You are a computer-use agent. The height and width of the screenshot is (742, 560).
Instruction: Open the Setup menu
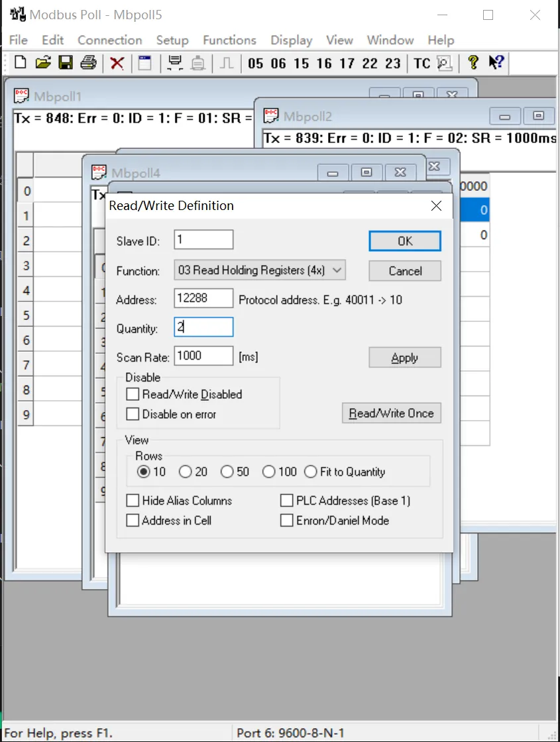[172, 40]
